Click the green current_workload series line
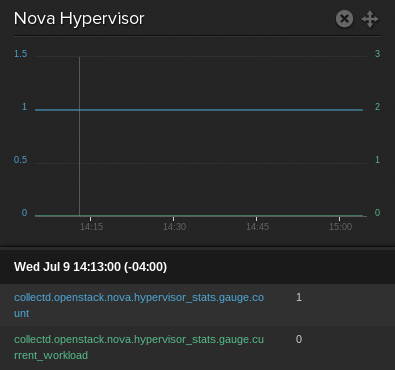395x370 pixels. (x=199, y=216)
